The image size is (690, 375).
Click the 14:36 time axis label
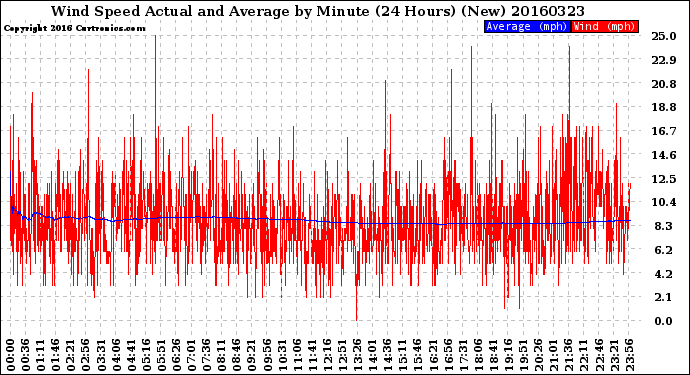(x=388, y=355)
